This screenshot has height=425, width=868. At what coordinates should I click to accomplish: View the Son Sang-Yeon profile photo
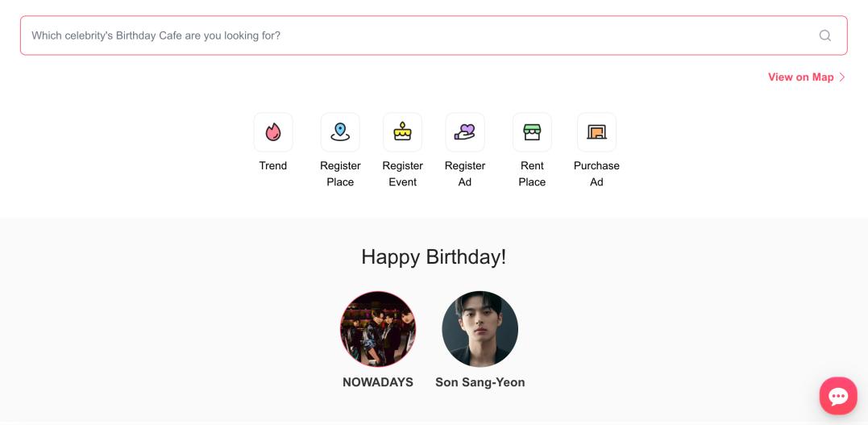(x=480, y=329)
